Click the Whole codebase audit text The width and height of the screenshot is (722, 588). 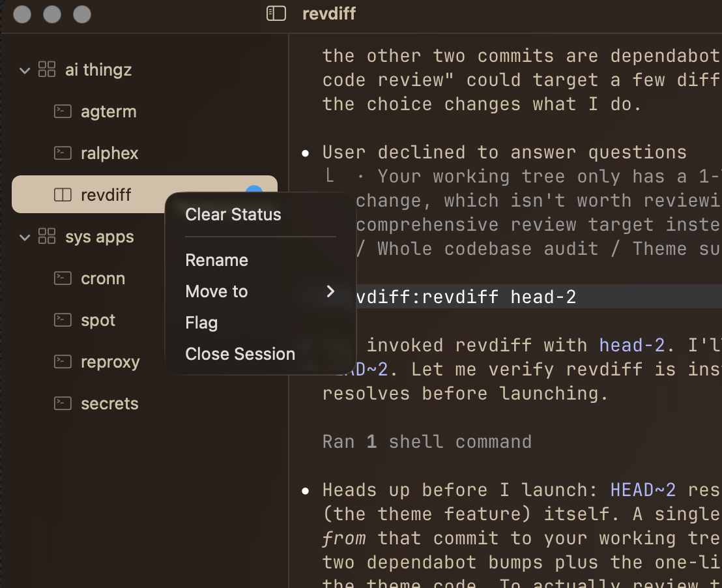487,249
